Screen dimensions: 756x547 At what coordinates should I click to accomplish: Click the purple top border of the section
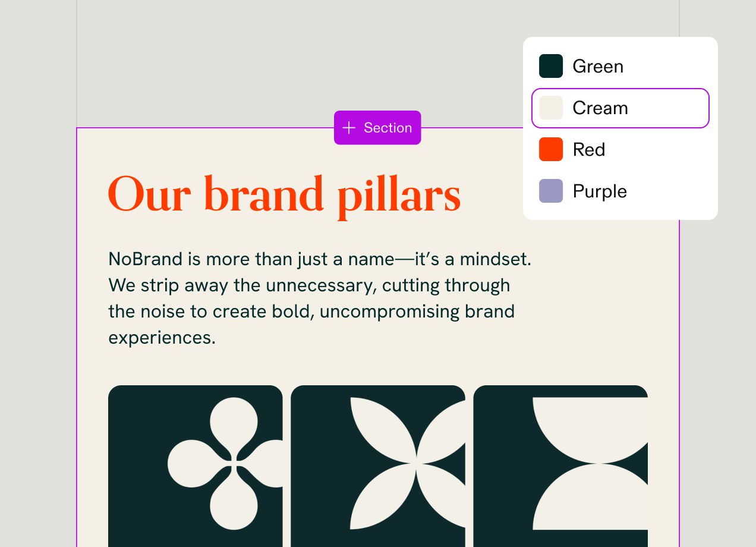click(x=208, y=128)
